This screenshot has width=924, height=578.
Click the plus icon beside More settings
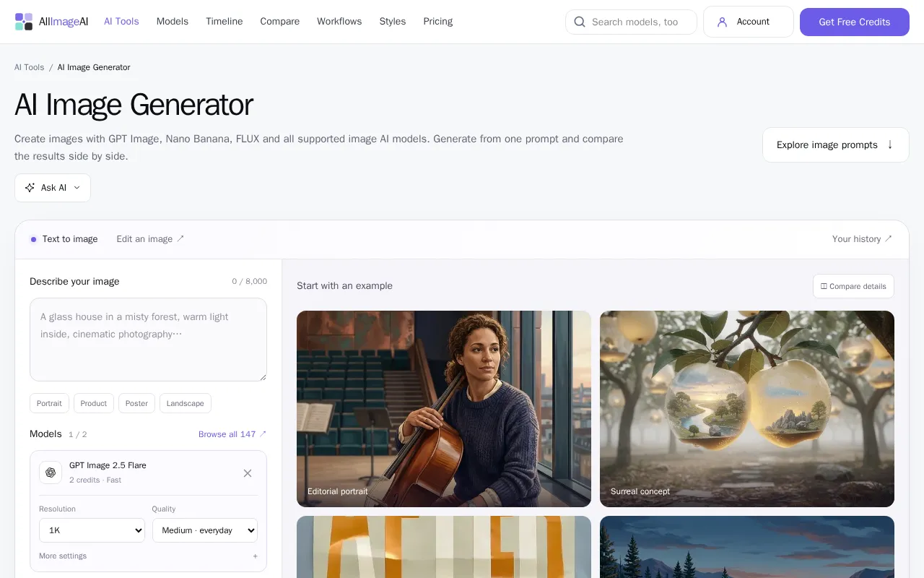(x=255, y=556)
